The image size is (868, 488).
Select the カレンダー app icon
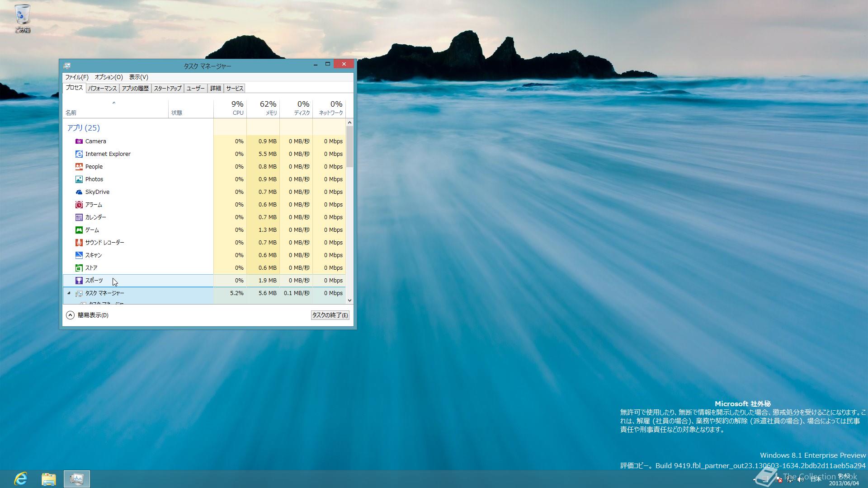tap(79, 217)
